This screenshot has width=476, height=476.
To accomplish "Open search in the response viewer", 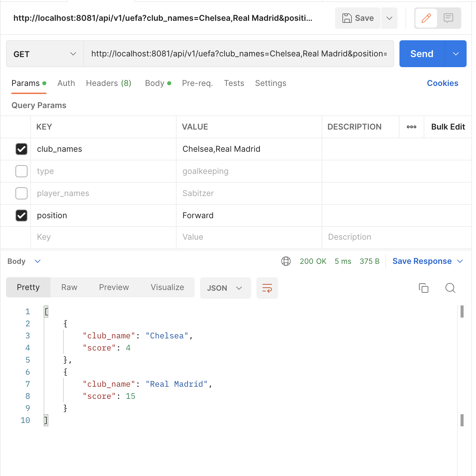I will [x=450, y=288].
